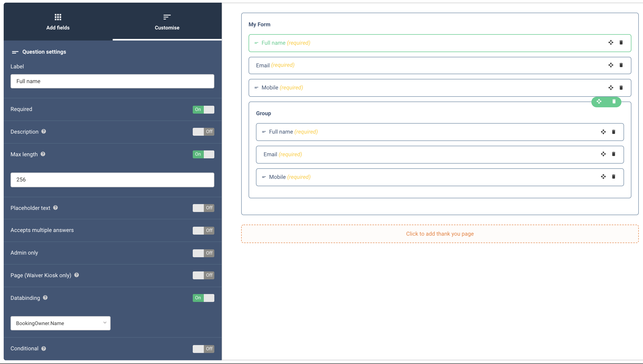Edit the max length value 256
The height and width of the screenshot is (364, 643).
112,180
